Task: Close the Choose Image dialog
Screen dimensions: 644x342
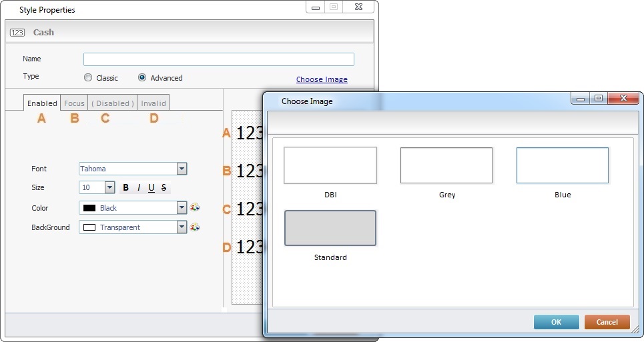Action: [623, 99]
